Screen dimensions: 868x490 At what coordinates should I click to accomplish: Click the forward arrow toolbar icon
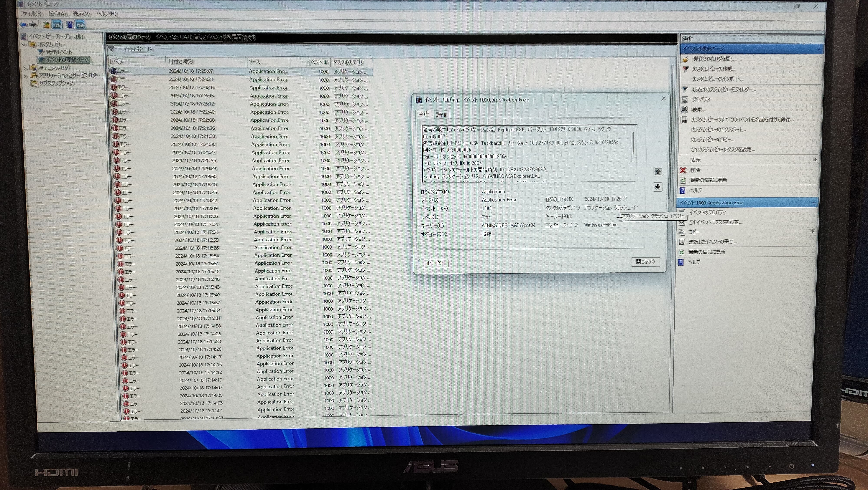[33, 24]
